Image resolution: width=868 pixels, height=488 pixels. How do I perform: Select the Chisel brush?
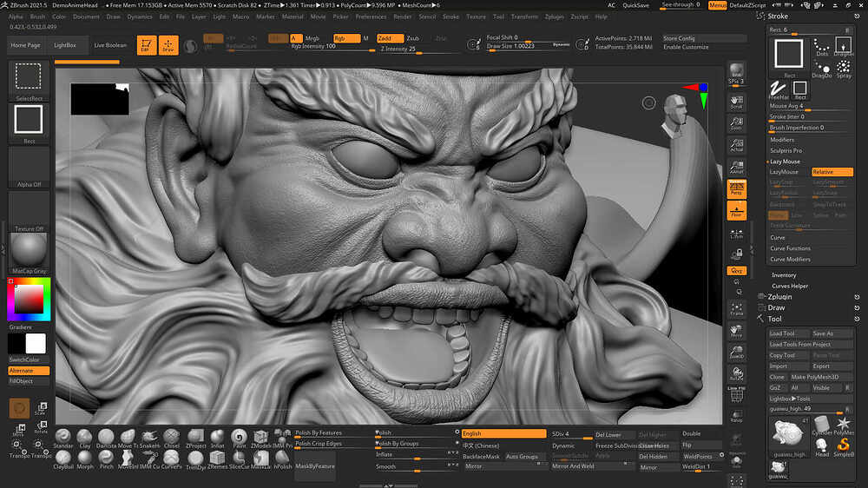171,438
